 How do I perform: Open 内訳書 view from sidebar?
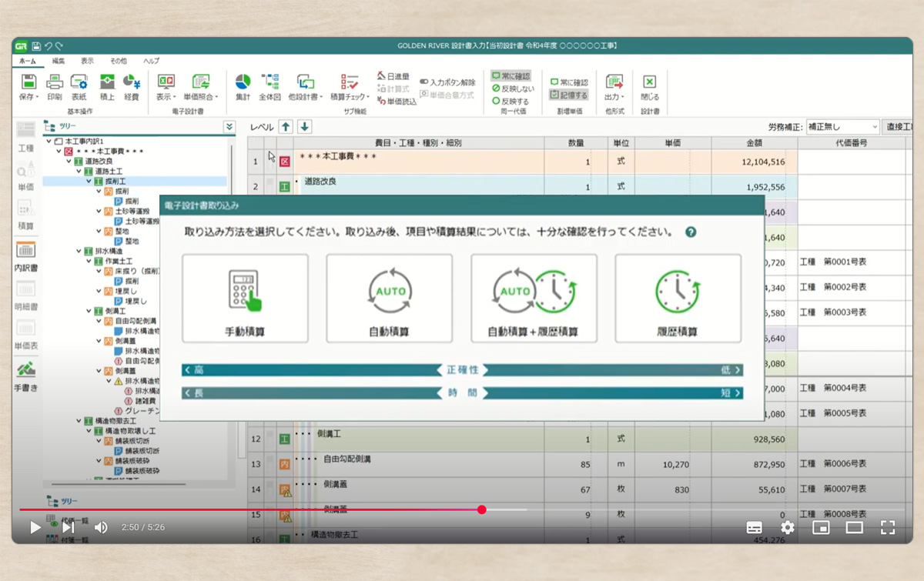click(26, 257)
